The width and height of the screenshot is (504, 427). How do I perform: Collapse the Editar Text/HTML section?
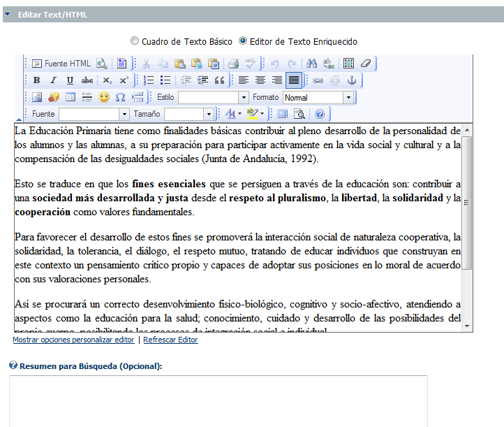[8, 14]
